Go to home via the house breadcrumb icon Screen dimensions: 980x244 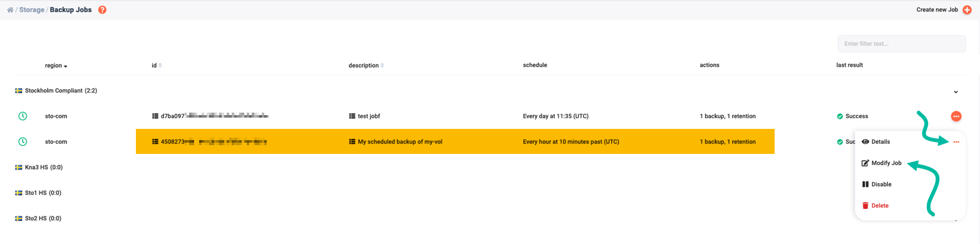tap(10, 10)
